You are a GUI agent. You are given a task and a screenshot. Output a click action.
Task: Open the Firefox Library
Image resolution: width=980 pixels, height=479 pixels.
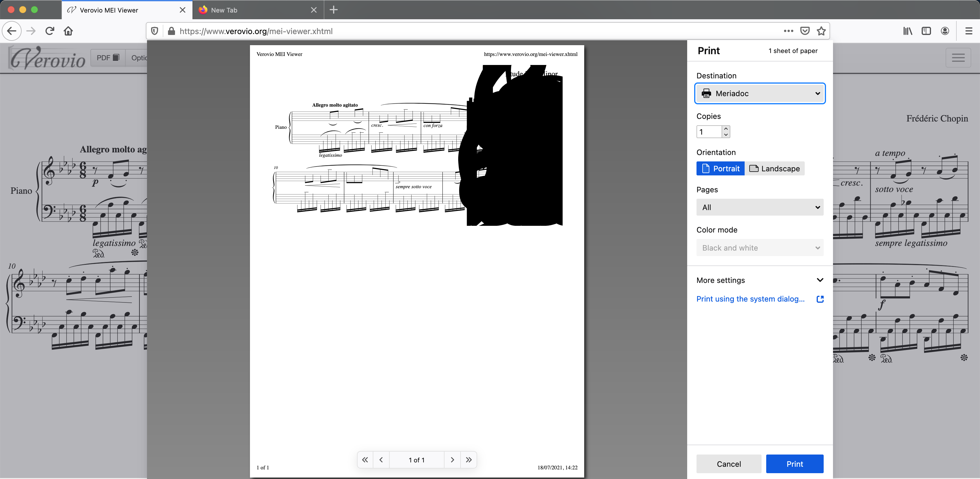tap(908, 31)
